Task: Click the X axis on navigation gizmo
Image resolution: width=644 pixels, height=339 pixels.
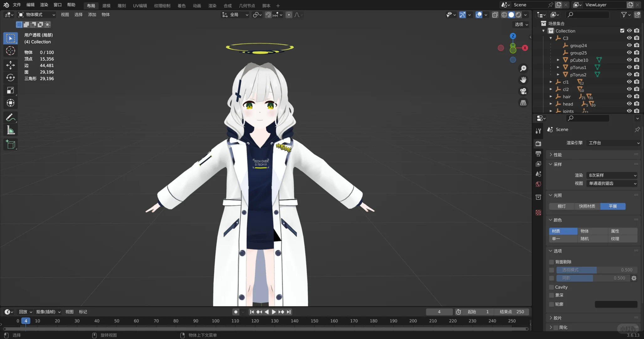Action: click(525, 48)
